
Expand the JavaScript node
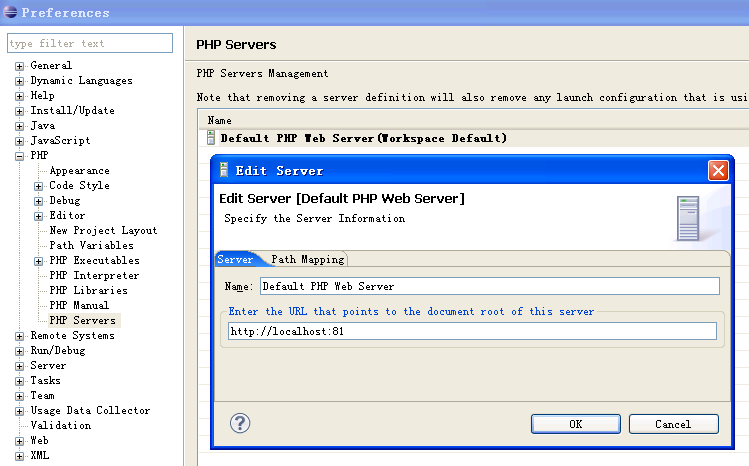(x=19, y=141)
